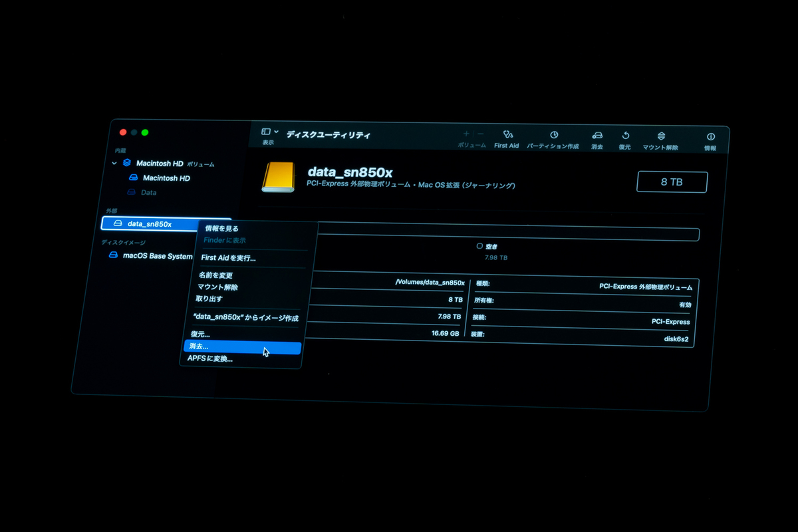The width and height of the screenshot is (798, 532).
Task: Choose マウント解除 from context menu
Action: pos(217,287)
